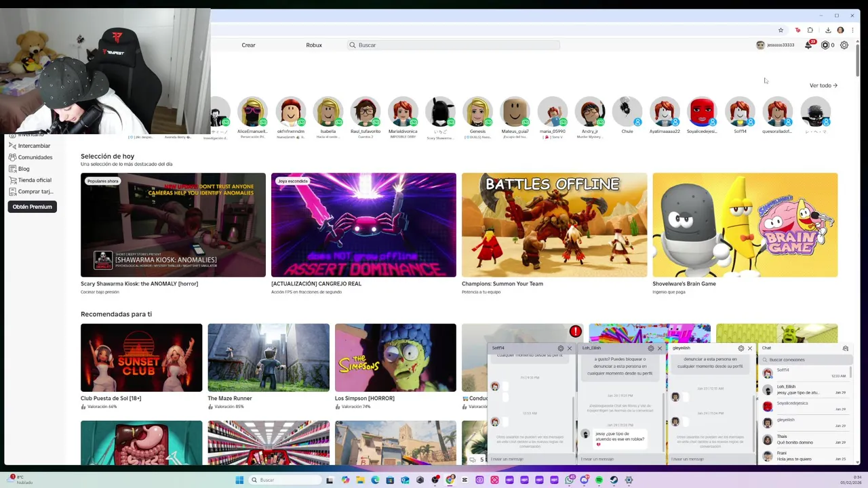Open Comprar tarjeta in the sidebar
Viewport: 868px width, 488px height.
31,191
